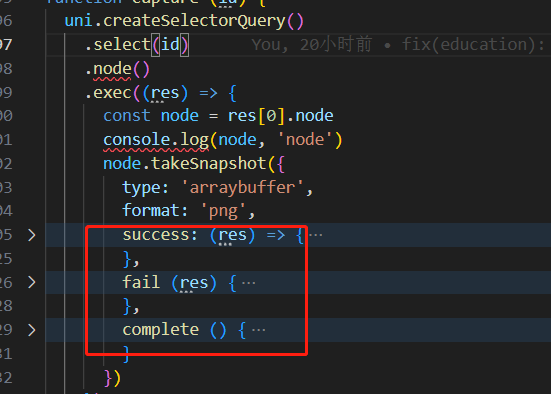Click the folded ellipsis after fail (res) {

click(248, 283)
